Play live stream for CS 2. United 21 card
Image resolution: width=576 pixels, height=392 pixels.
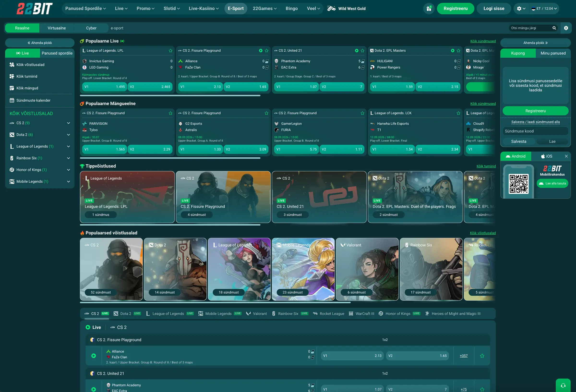click(x=356, y=51)
